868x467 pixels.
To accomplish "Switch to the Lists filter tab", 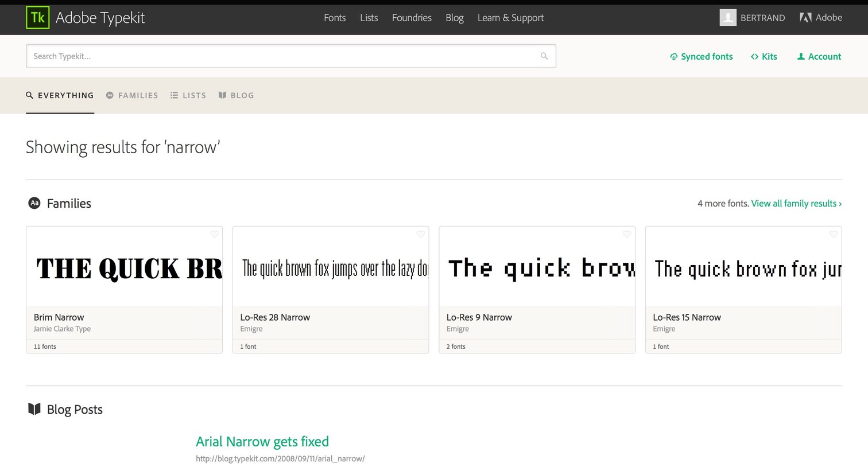I will 188,95.
